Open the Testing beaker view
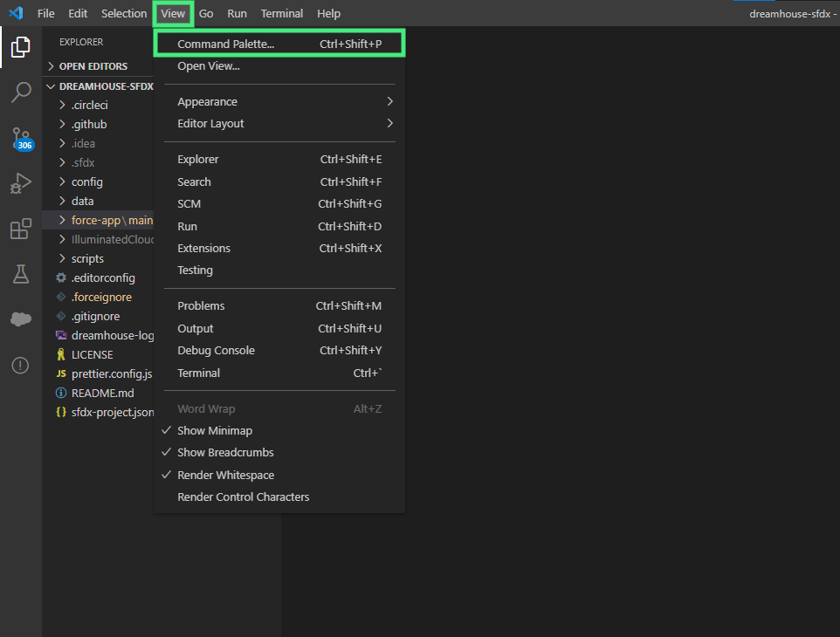Viewport: 840px width, 637px height. pos(20,274)
